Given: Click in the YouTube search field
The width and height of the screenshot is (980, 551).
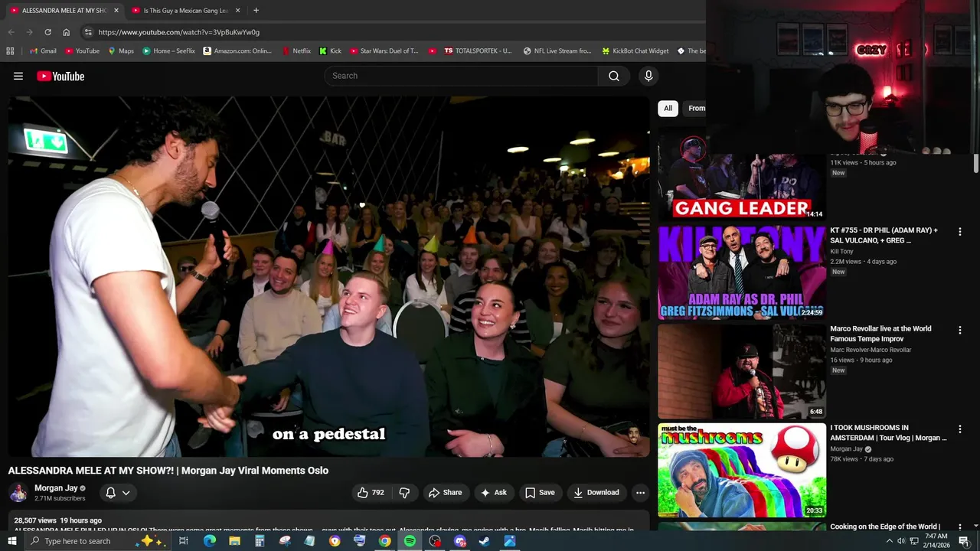Looking at the screenshot, I should (x=461, y=76).
